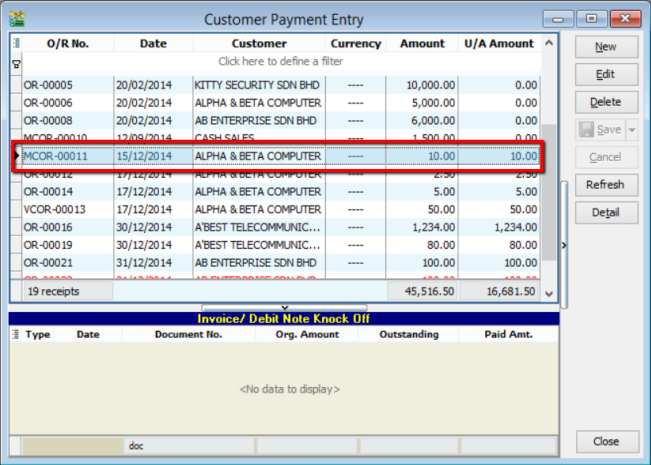Open the grid column chooser icon beside O/R No.

click(15, 44)
